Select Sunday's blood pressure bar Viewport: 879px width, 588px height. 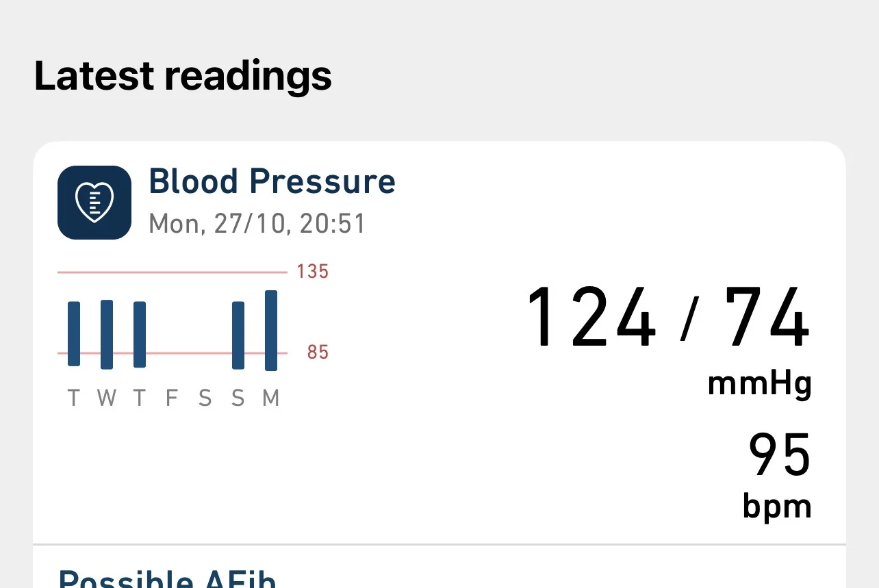tap(238, 335)
